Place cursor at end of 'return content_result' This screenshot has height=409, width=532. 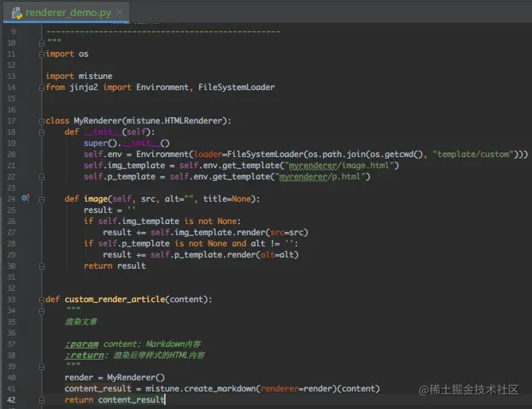pyautogui.click(x=165, y=399)
